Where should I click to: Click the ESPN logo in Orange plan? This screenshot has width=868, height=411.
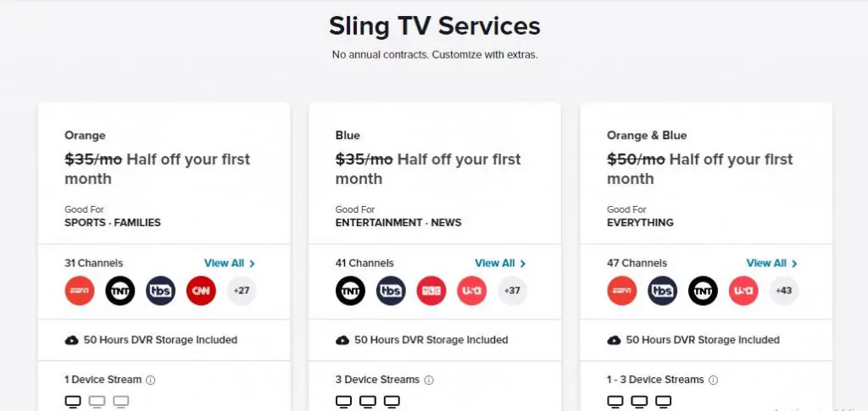point(80,291)
